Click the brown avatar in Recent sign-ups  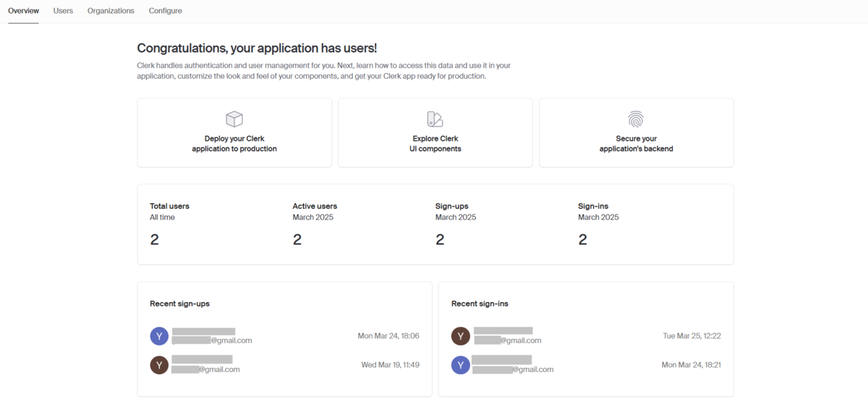159,365
